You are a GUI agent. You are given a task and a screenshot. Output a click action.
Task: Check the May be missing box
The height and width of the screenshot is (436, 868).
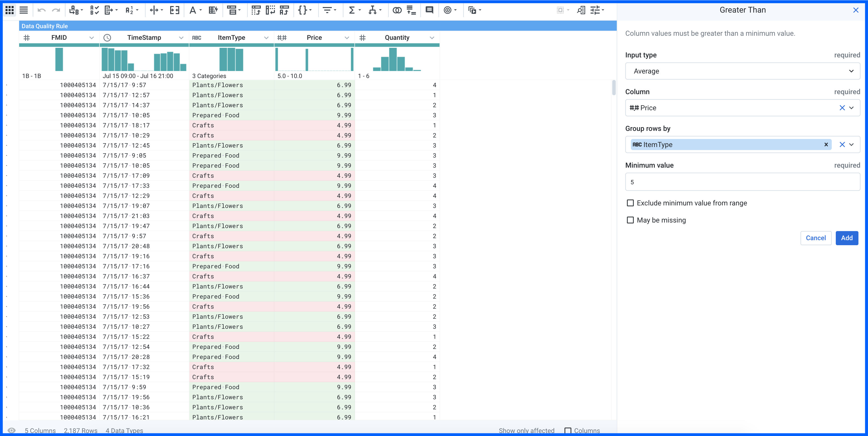630,220
